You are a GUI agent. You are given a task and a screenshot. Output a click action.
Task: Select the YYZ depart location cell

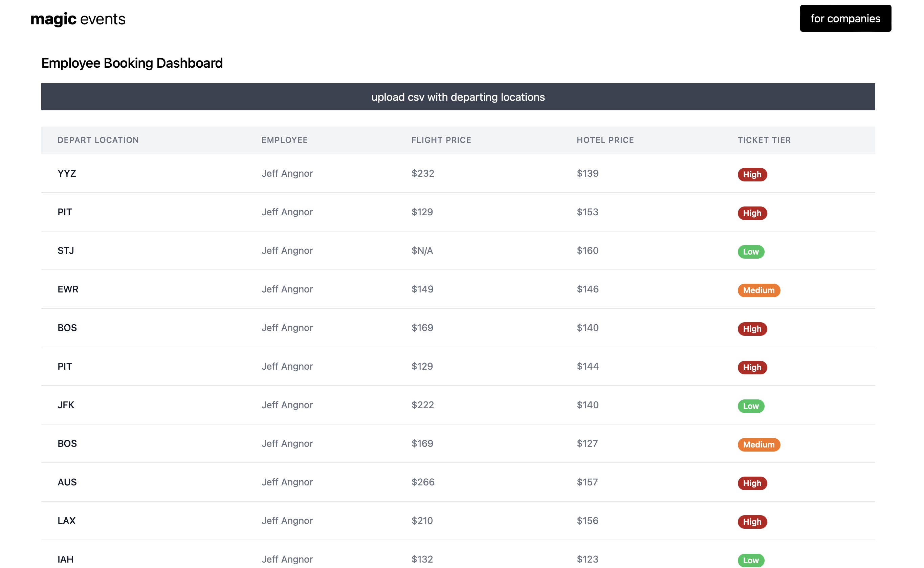[67, 174]
